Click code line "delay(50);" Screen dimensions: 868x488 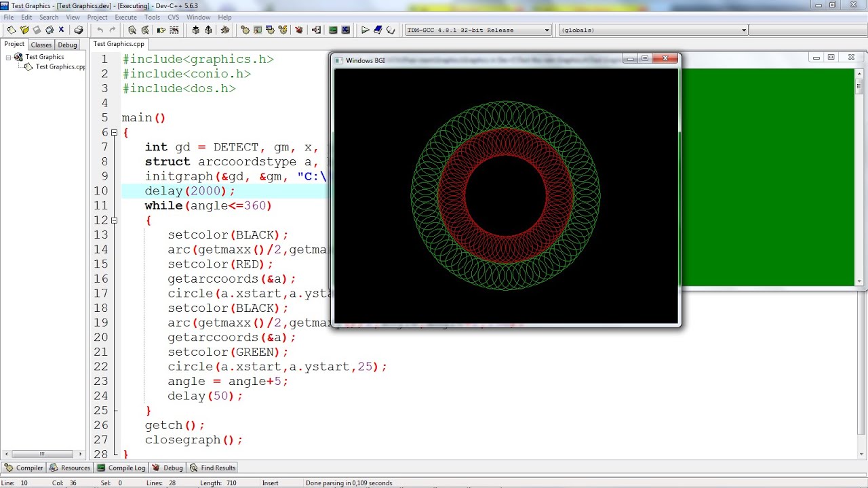(x=205, y=396)
